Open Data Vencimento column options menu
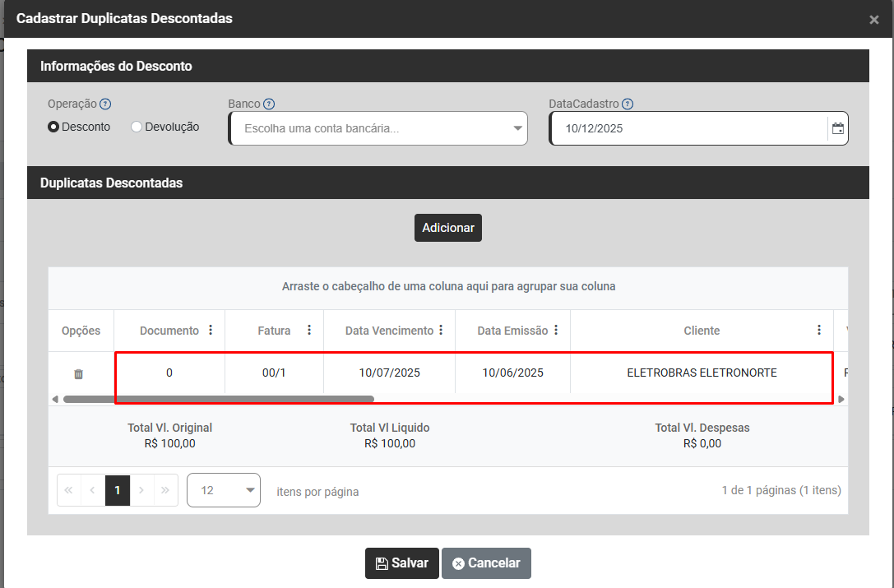This screenshot has width=894, height=588. 441,331
